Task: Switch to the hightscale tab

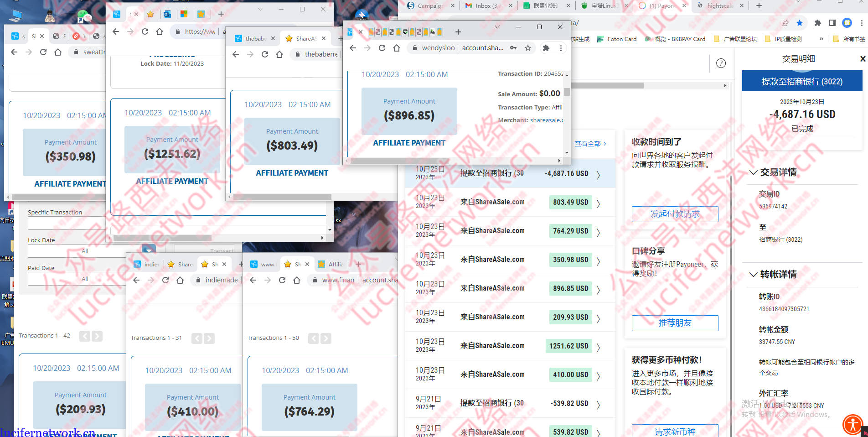Action: coord(719,6)
